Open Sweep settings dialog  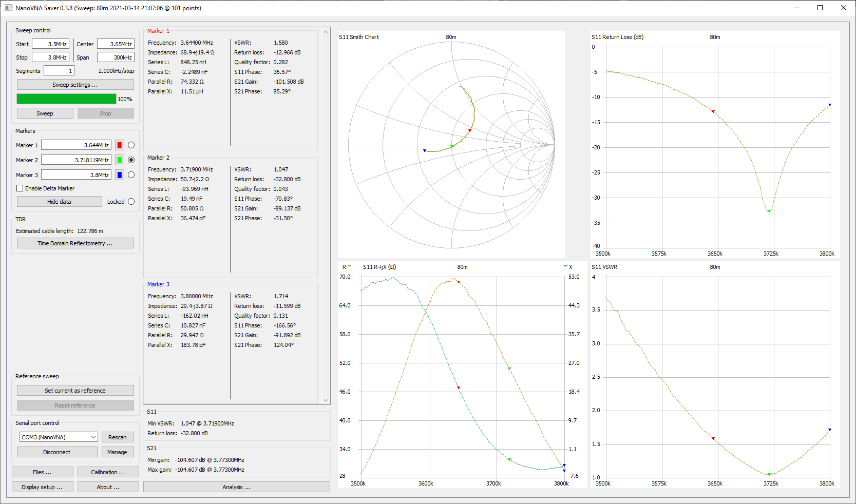[x=75, y=85]
